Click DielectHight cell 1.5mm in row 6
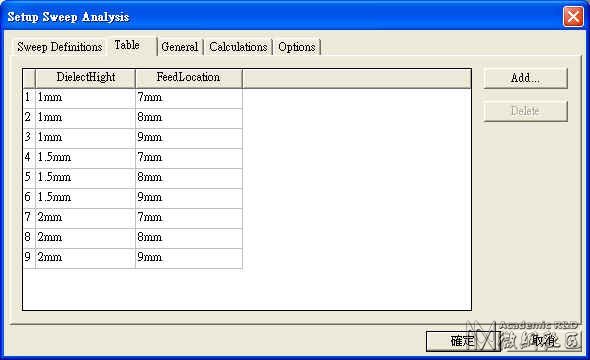The width and height of the screenshot is (590, 360). [x=85, y=198]
